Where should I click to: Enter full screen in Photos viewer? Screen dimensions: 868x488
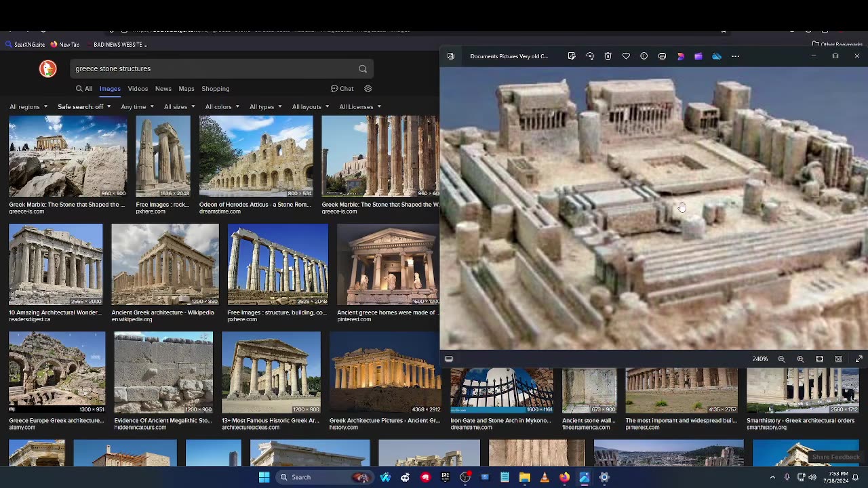[x=859, y=359]
